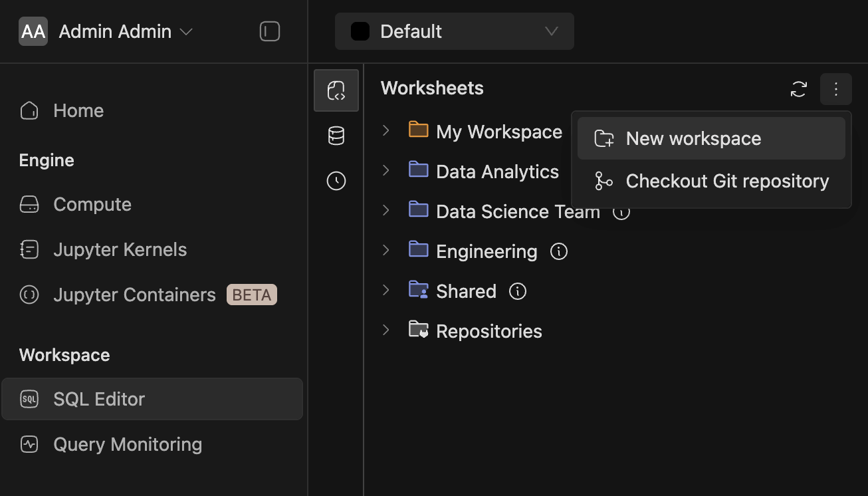Image resolution: width=868 pixels, height=496 pixels.
Task: Click the Git branch icon
Action: [604, 181]
